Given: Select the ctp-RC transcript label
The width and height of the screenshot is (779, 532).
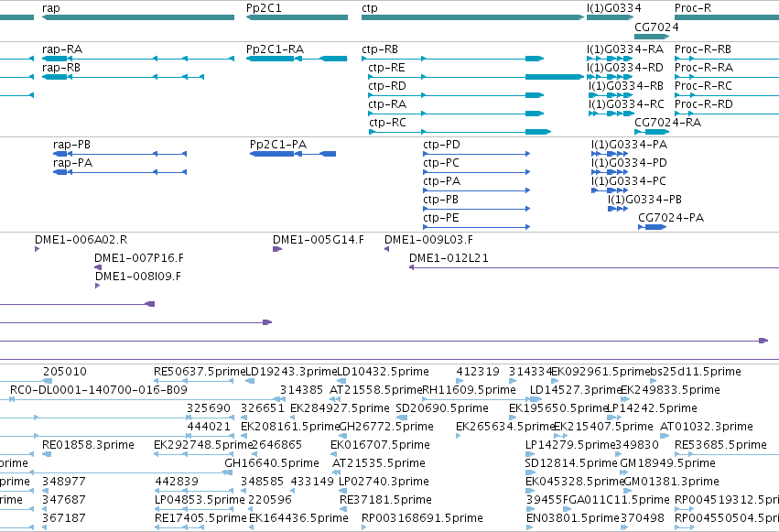Looking at the screenshot, I should pos(387,124).
